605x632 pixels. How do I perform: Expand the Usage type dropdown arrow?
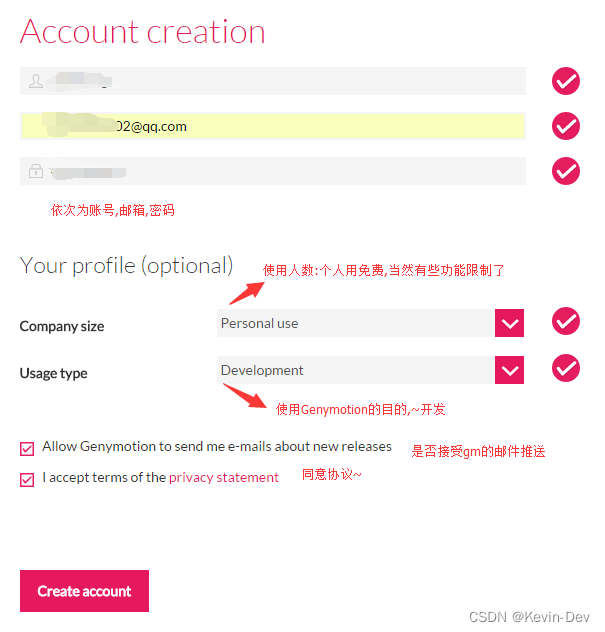click(x=509, y=370)
